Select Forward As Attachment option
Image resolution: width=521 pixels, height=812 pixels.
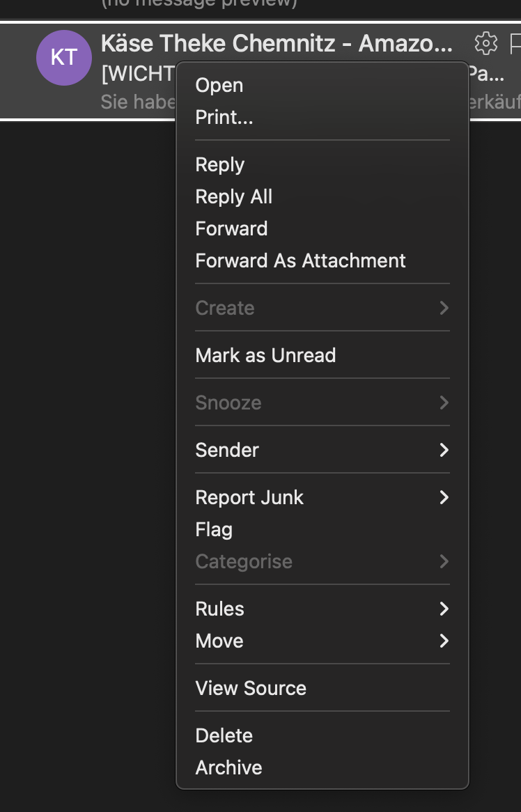point(300,261)
